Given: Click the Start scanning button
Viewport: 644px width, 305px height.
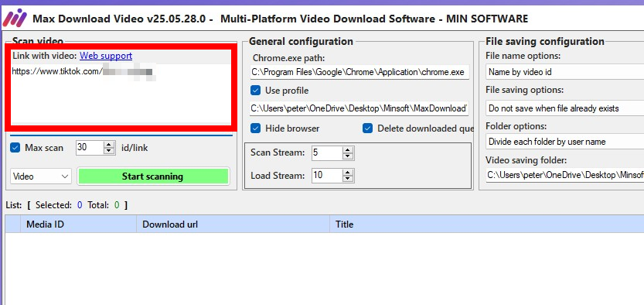Looking at the screenshot, I should pyautogui.click(x=153, y=176).
